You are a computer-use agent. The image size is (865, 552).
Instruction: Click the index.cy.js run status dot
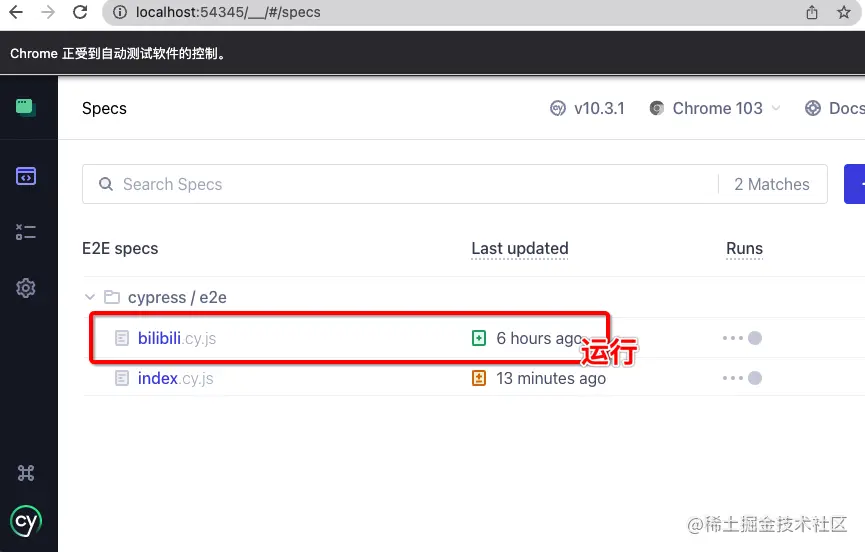[755, 378]
